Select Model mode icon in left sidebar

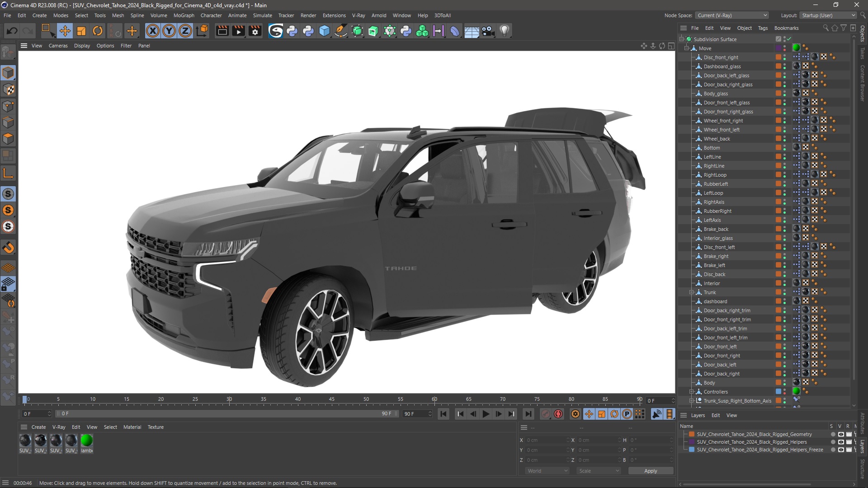tap(8, 73)
